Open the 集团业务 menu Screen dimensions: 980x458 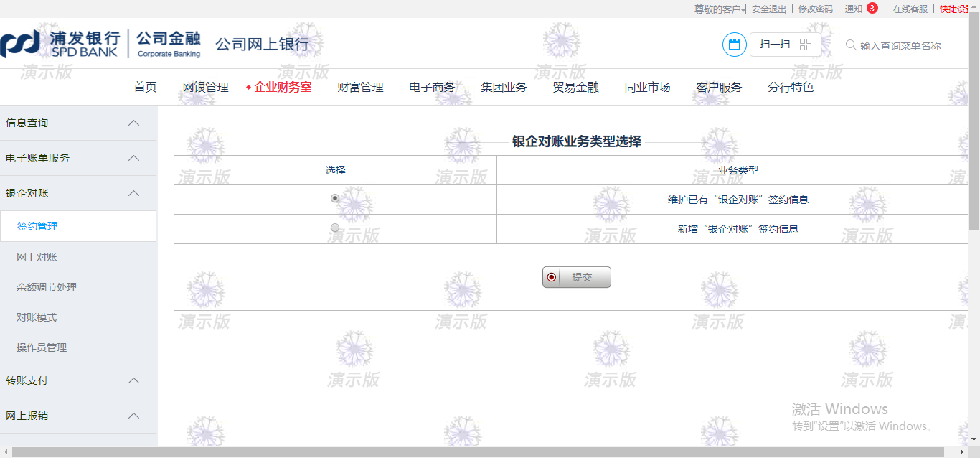(504, 88)
